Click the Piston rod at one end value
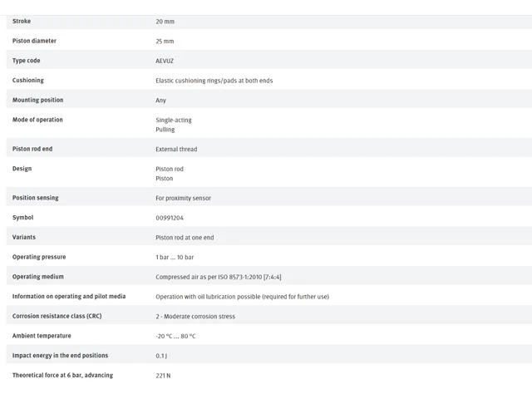This screenshot has height=399, width=532. click(185, 238)
